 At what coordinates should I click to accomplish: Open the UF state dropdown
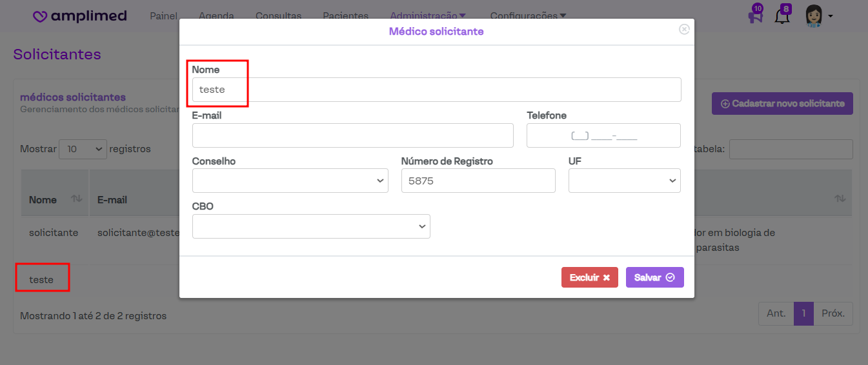[x=624, y=181]
